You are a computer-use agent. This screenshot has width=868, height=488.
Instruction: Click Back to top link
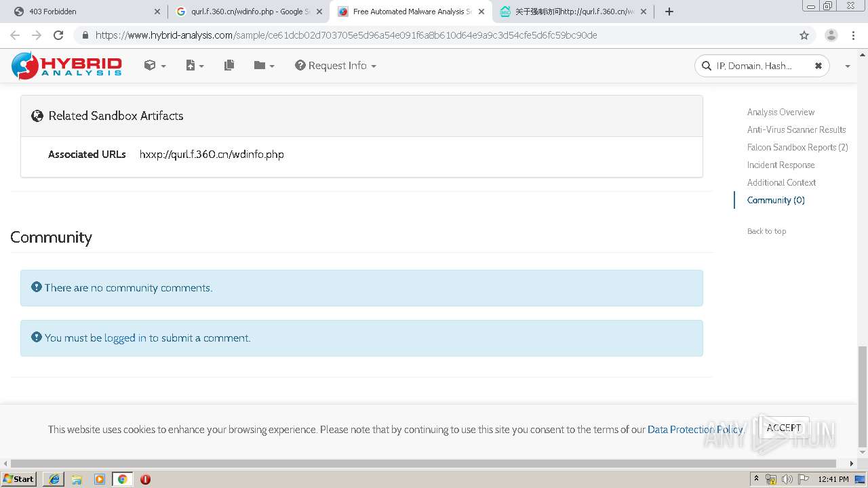[766, 231]
